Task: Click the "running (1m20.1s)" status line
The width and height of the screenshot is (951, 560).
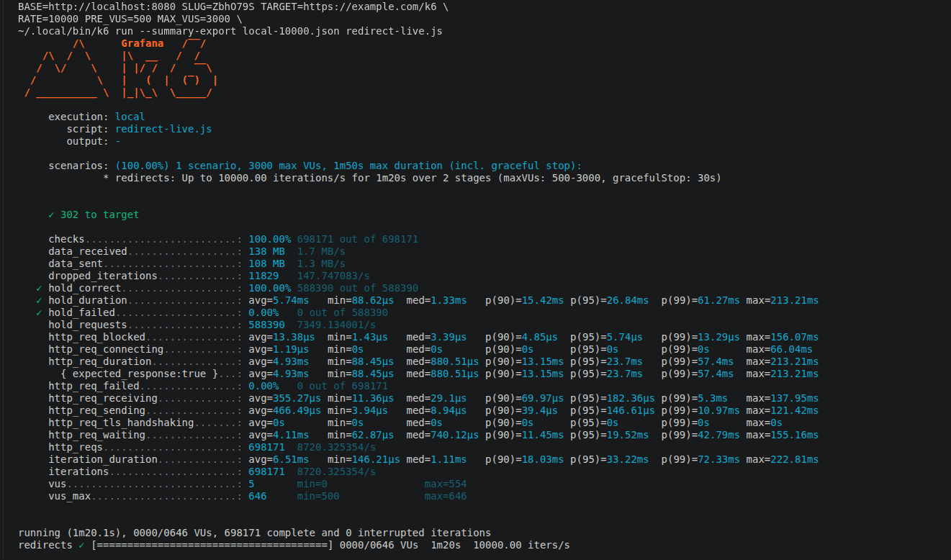Action: (255, 533)
